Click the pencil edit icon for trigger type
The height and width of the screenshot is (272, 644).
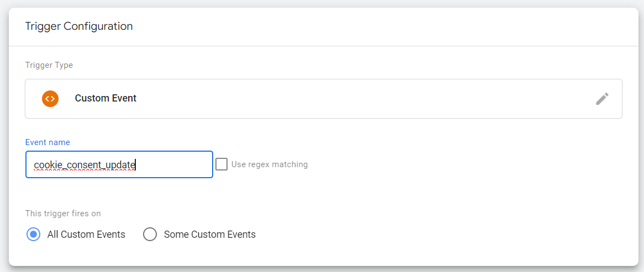pyautogui.click(x=602, y=99)
